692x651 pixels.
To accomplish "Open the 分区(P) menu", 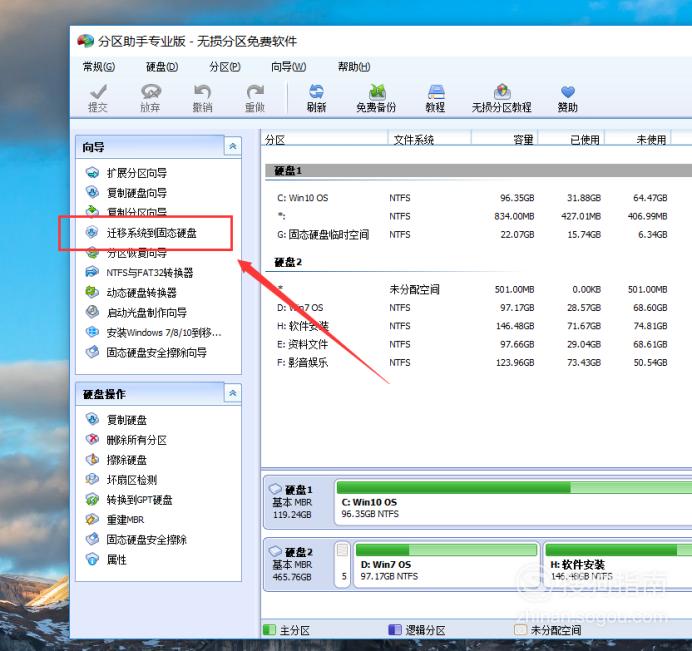I will tap(225, 67).
